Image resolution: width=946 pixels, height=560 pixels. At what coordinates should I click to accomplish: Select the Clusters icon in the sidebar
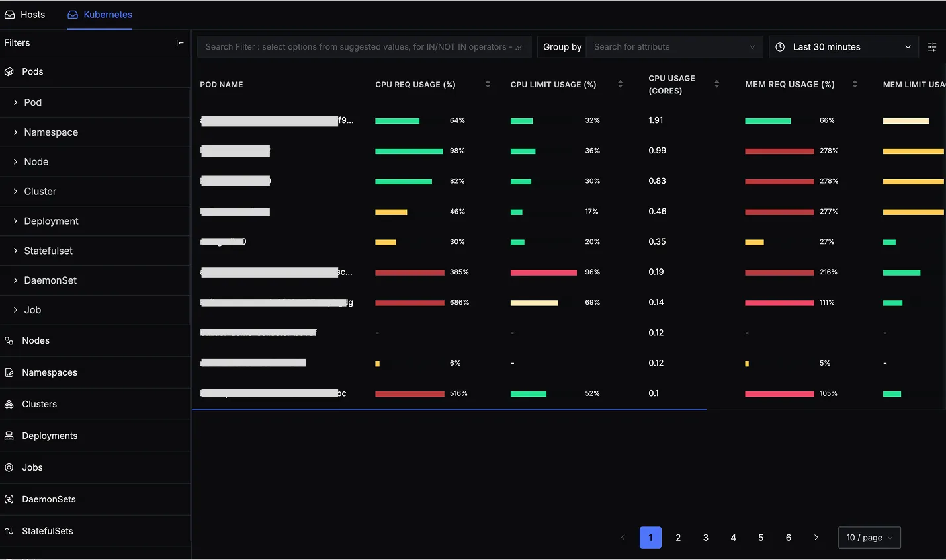click(9, 404)
